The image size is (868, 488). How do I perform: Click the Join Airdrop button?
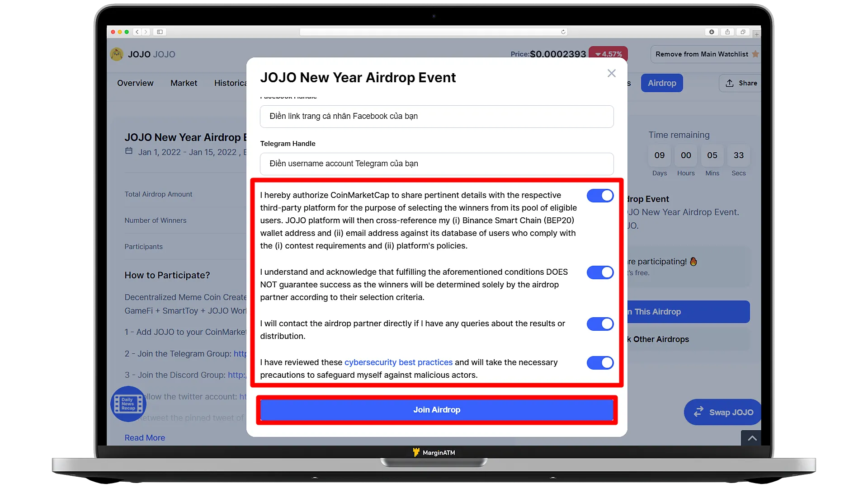coord(436,409)
